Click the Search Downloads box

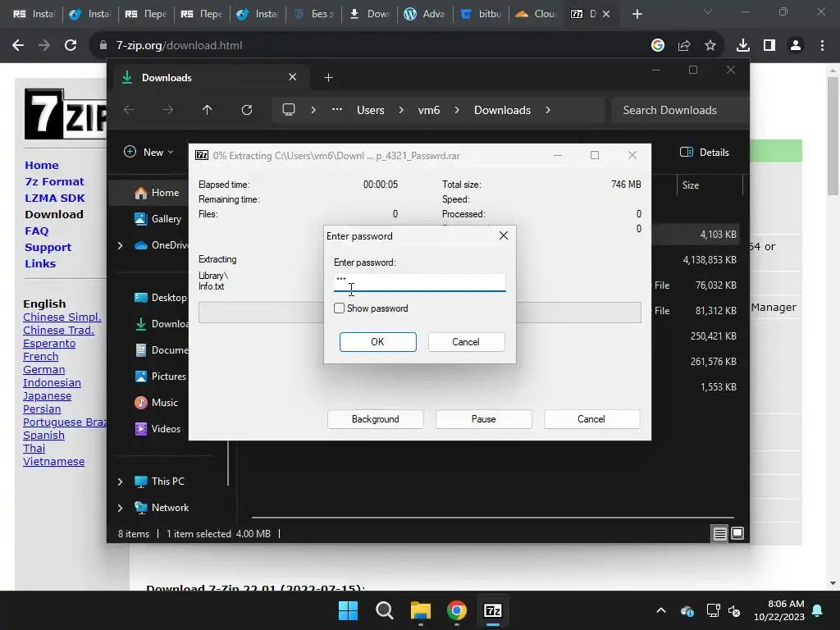coord(679,110)
